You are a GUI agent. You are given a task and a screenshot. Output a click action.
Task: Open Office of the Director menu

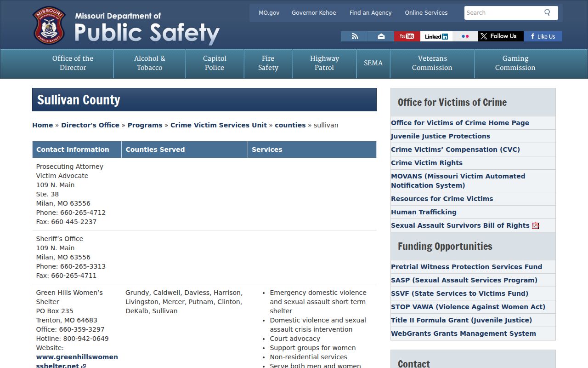[x=73, y=63]
